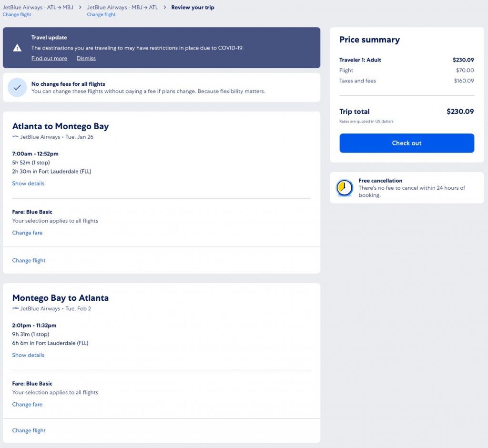The width and height of the screenshot is (488, 448).
Task: Click the warning triangle icon in Travel update
Action: [x=17, y=48]
